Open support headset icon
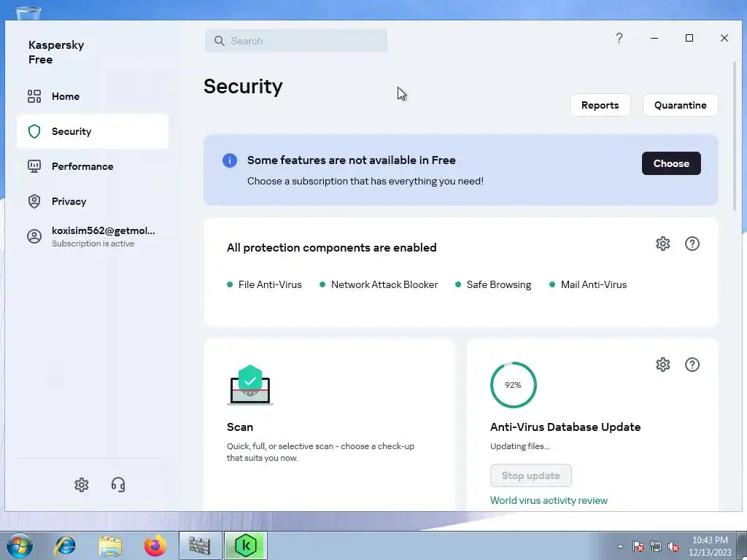This screenshot has width=747, height=560. 118,485
